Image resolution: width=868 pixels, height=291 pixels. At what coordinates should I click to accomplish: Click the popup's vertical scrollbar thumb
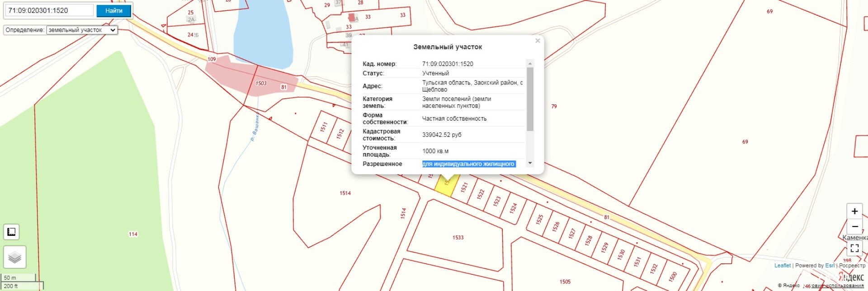coord(530,99)
